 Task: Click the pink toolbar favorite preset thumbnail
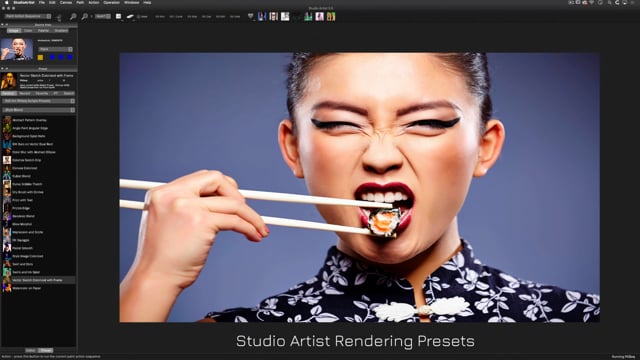coord(320,16)
